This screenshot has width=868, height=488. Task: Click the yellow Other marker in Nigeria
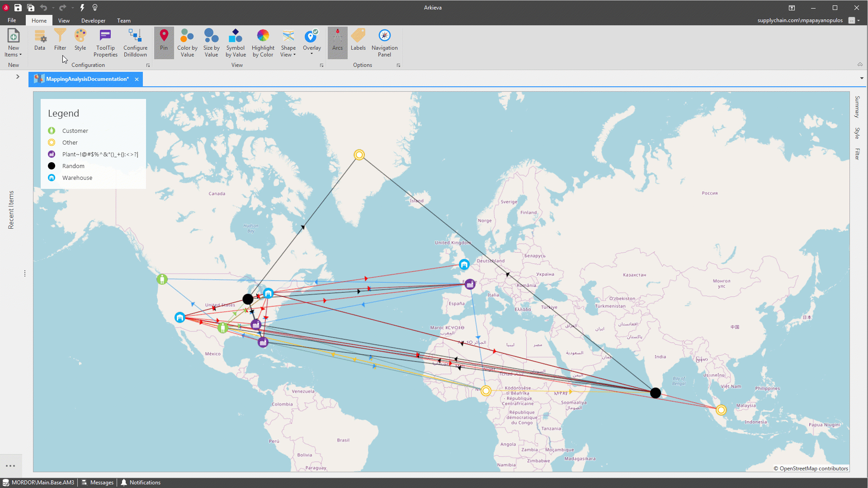pyautogui.click(x=486, y=391)
